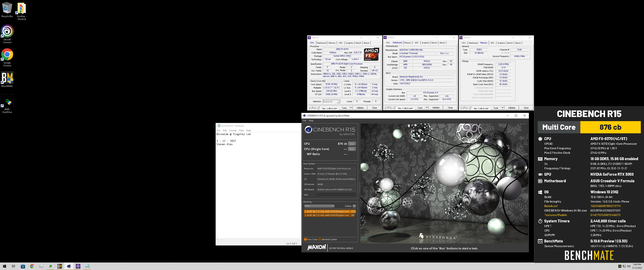
Task: Click the Notepad horizontal scrollbar
Action: click(x=258, y=240)
